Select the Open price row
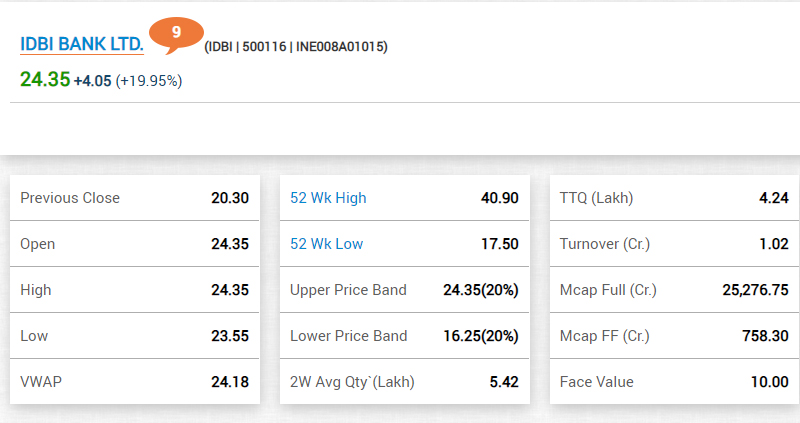Image resolution: width=800 pixels, height=423 pixels. tap(135, 244)
